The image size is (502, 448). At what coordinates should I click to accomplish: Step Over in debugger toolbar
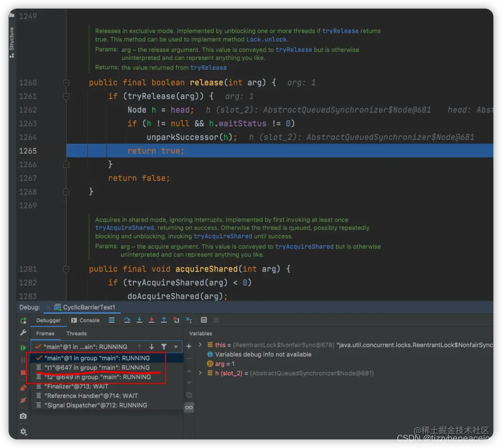[x=127, y=320]
